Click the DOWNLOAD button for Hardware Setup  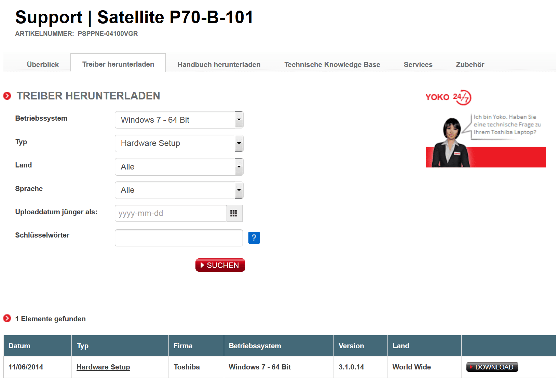(492, 367)
